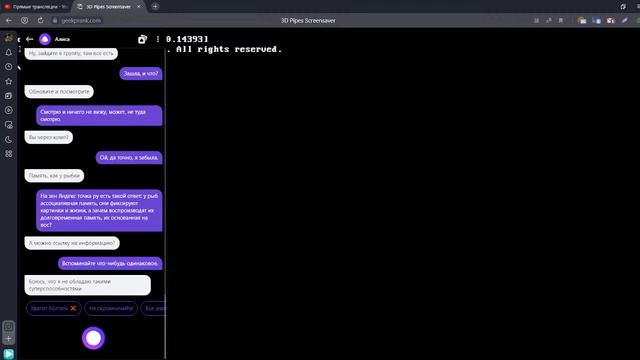Viewport: 640px width, 360px height.
Task: Bookmark the page with the flag icon
Action: (561, 20)
